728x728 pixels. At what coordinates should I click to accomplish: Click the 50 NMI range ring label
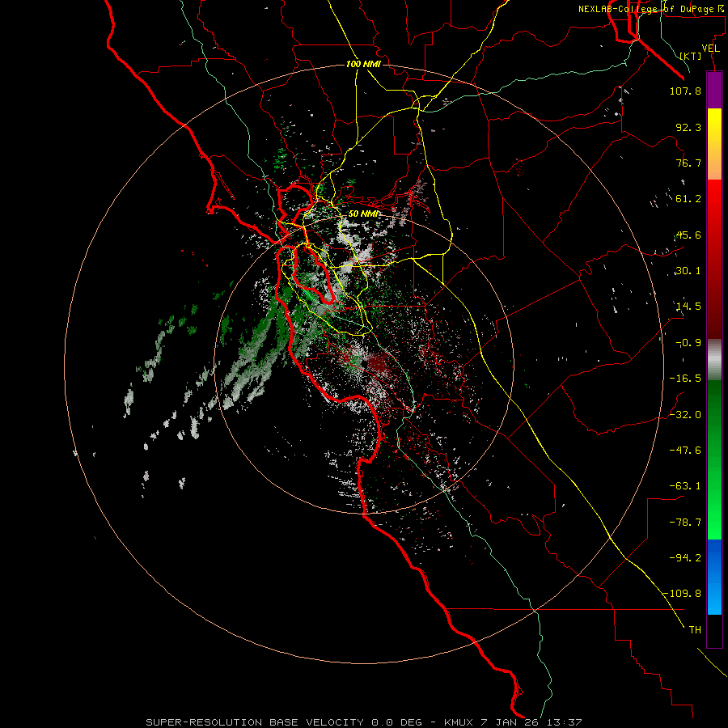[363, 214]
